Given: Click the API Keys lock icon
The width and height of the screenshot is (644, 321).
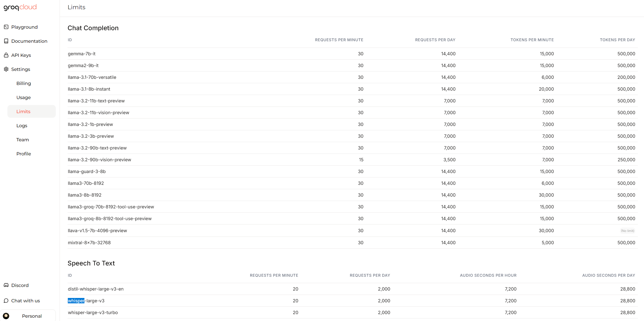Looking at the screenshot, I should pyautogui.click(x=6, y=55).
